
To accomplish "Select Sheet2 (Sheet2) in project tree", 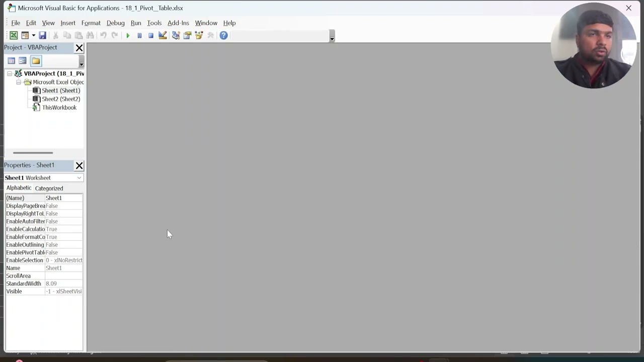I will (61, 99).
